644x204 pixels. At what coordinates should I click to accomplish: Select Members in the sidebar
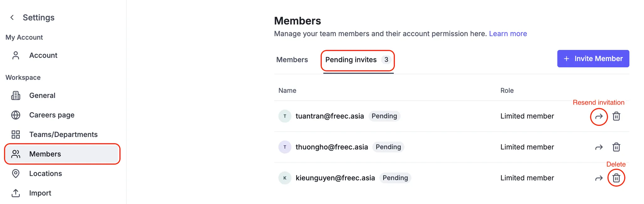(x=62, y=154)
